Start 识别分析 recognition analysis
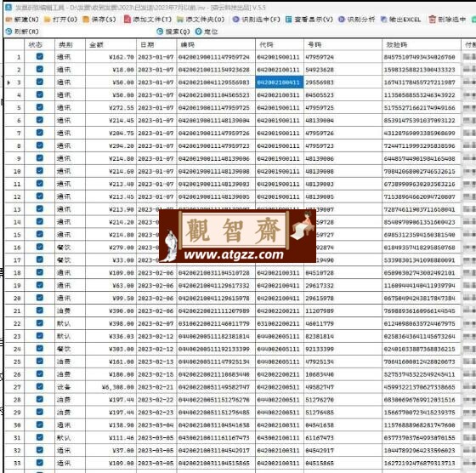This screenshot has height=473, width=476. (357, 20)
